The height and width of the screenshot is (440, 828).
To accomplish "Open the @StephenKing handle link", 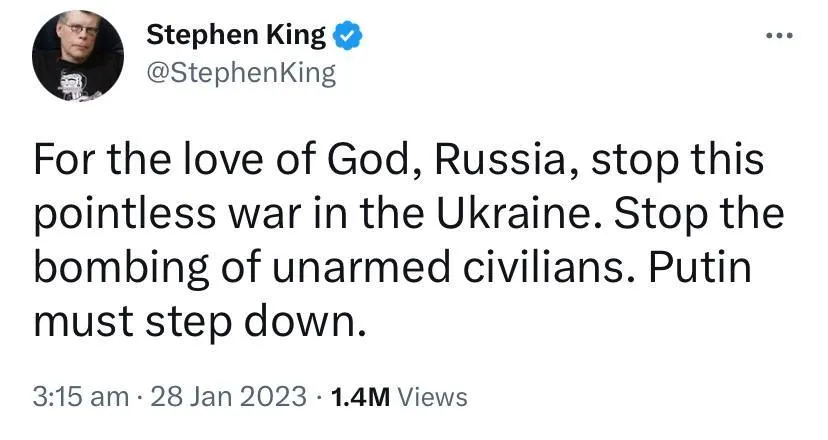I will tap(241, 74).
